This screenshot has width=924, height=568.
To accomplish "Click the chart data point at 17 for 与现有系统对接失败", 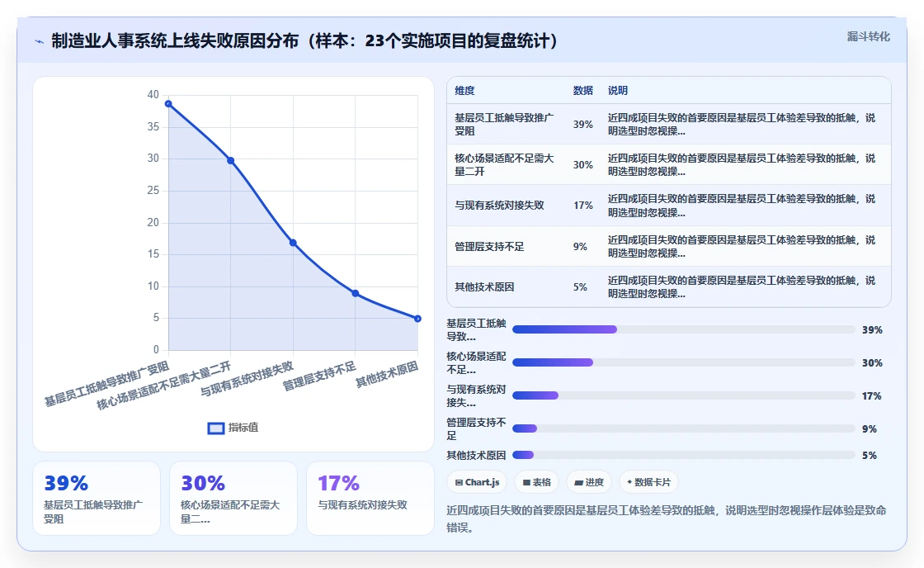I will click(293, 243).
